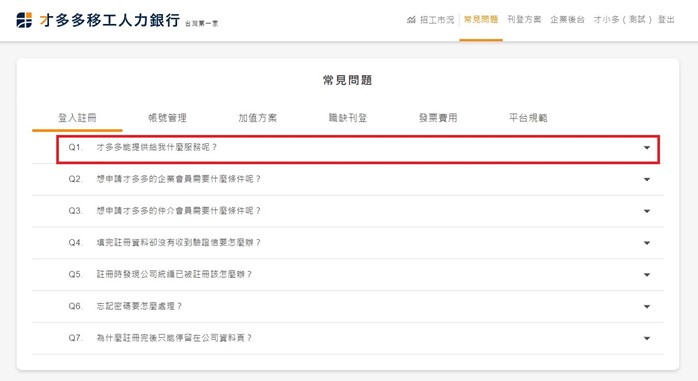Click the 登出 link
698x381 pixels.
tap(666, 20)
